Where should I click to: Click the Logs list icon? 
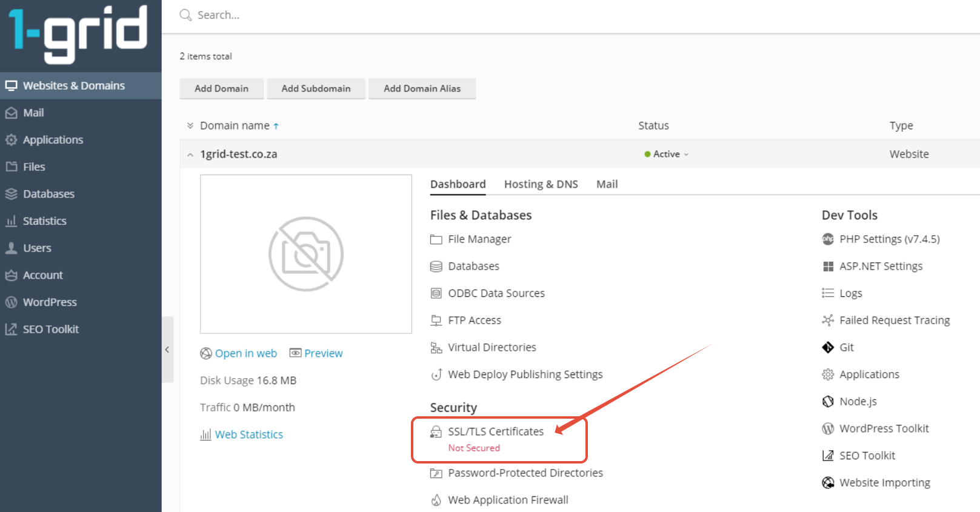[828, 293]
